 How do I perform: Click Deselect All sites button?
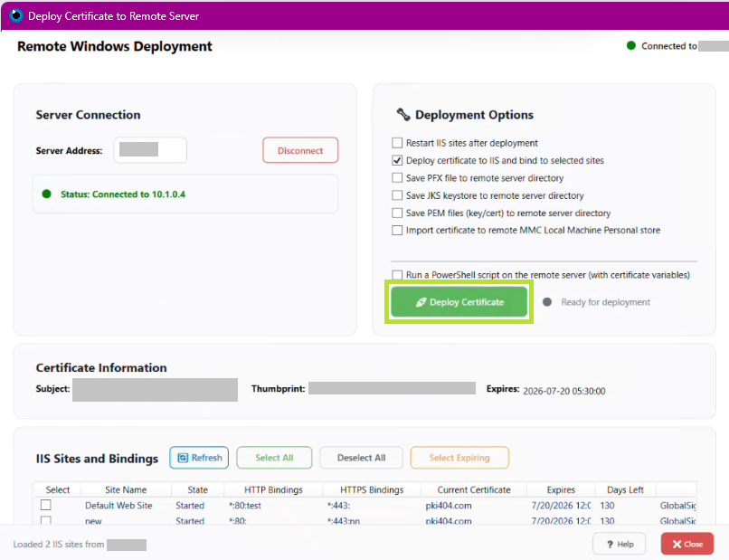[x=361, y=458]
